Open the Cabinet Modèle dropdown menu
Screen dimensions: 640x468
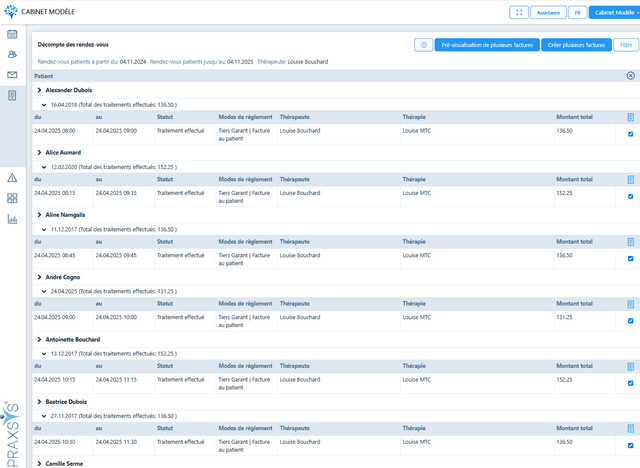[x=614, y=12]
